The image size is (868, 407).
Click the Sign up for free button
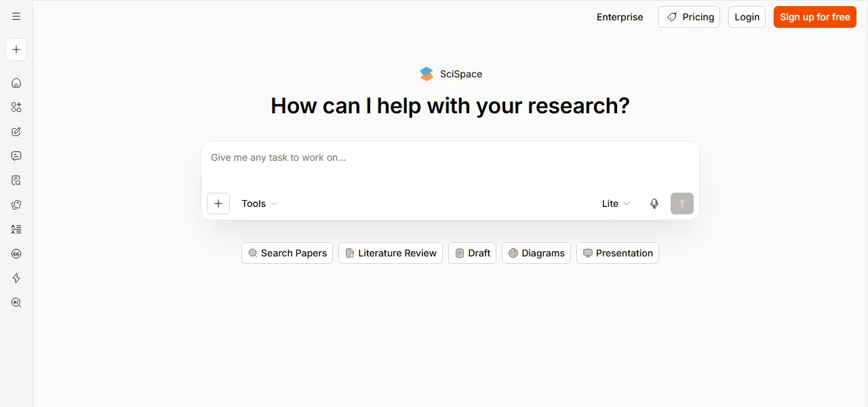815,17
